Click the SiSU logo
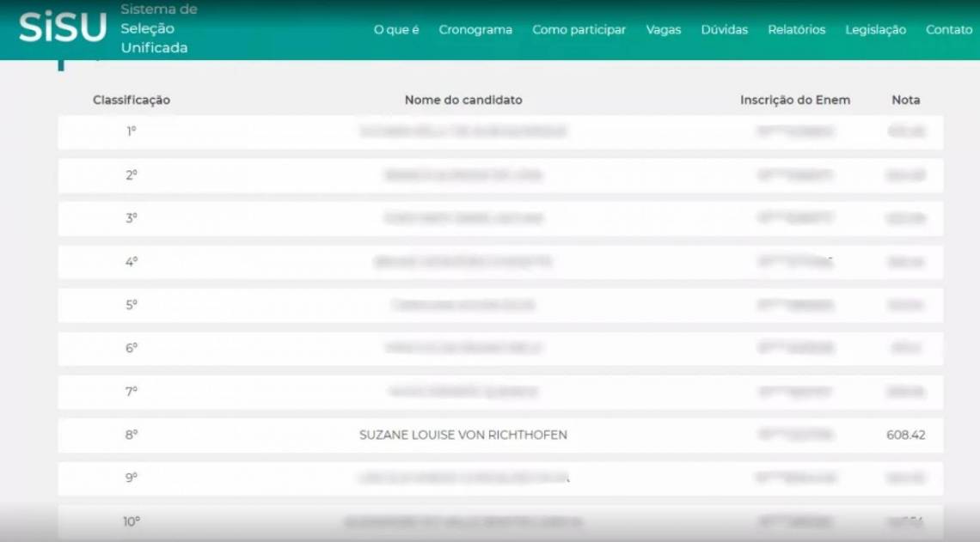 (x=63, y=28)
